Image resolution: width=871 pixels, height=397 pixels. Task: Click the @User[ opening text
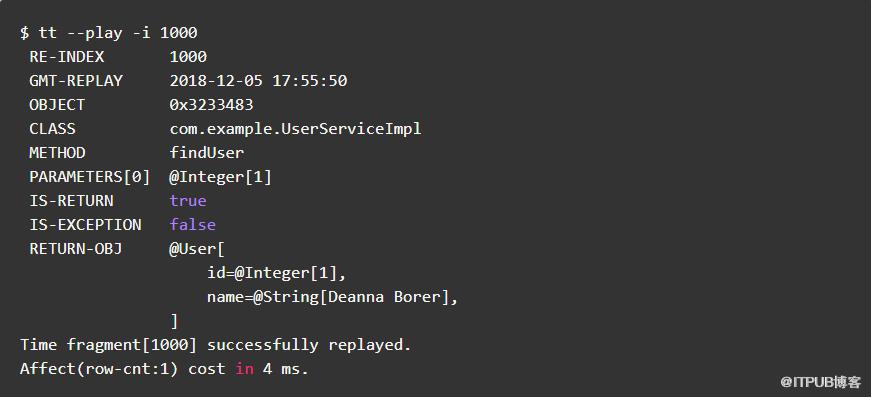[x=197, y=249]
